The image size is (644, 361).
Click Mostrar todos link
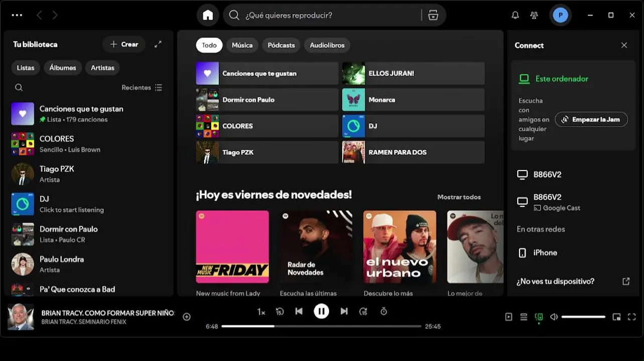tap(459, 197)
